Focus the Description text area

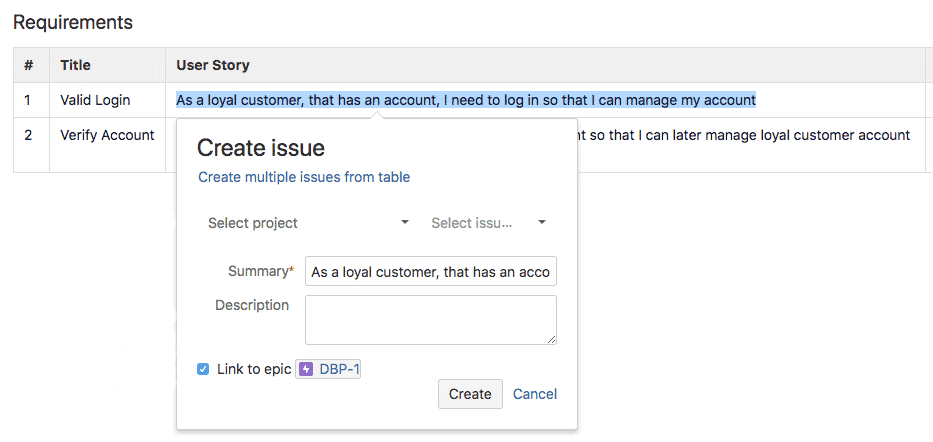[430, 319]
